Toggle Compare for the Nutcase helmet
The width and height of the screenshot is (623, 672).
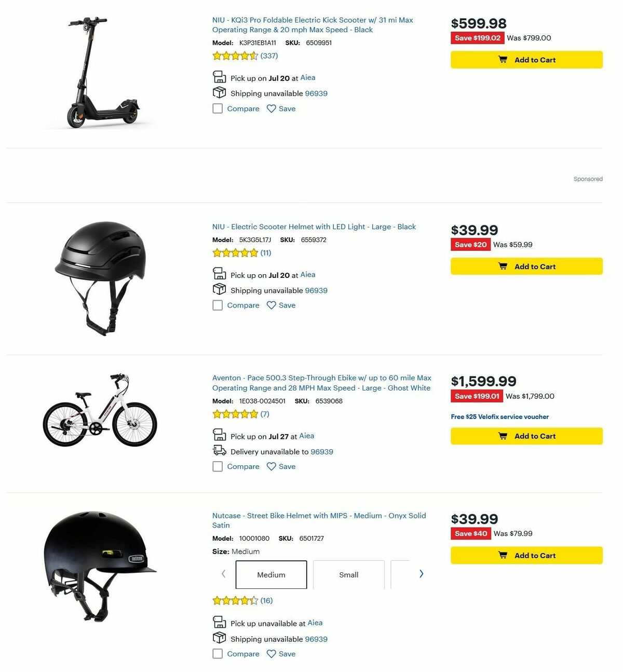tap(218, 654)
